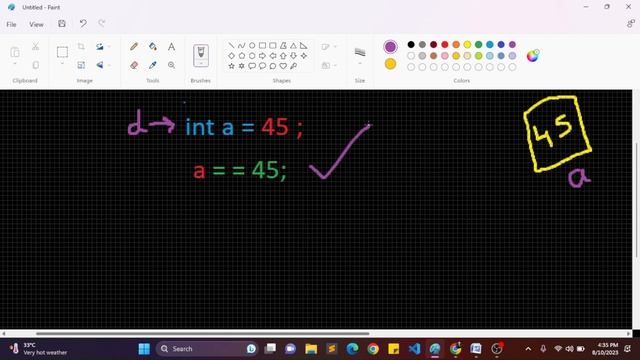Click the Flip image icon
Image resolution: width=640 pixels, height=360 pixels.
pyautogui.click(x=100, y=65)
